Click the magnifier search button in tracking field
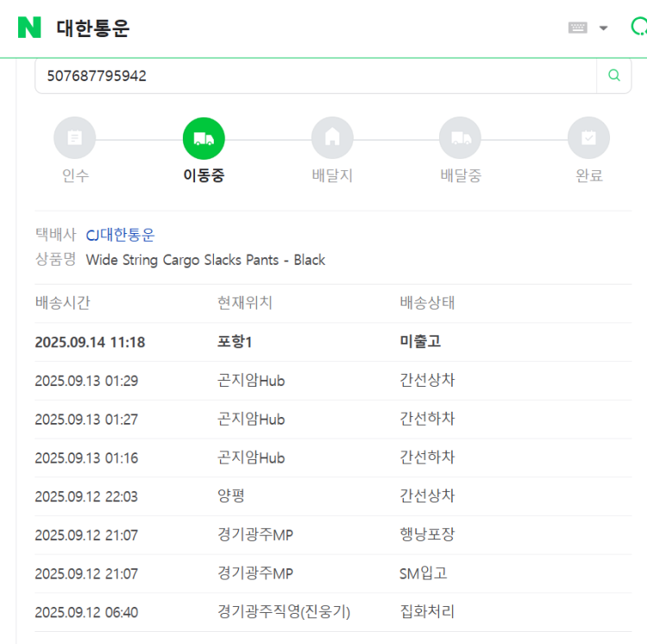 614,75
